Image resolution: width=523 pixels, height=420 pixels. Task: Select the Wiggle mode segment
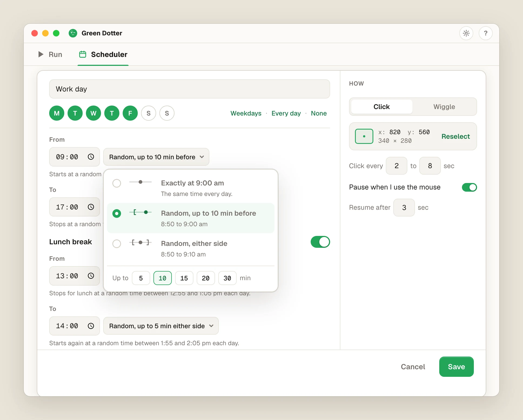(444, 107)
